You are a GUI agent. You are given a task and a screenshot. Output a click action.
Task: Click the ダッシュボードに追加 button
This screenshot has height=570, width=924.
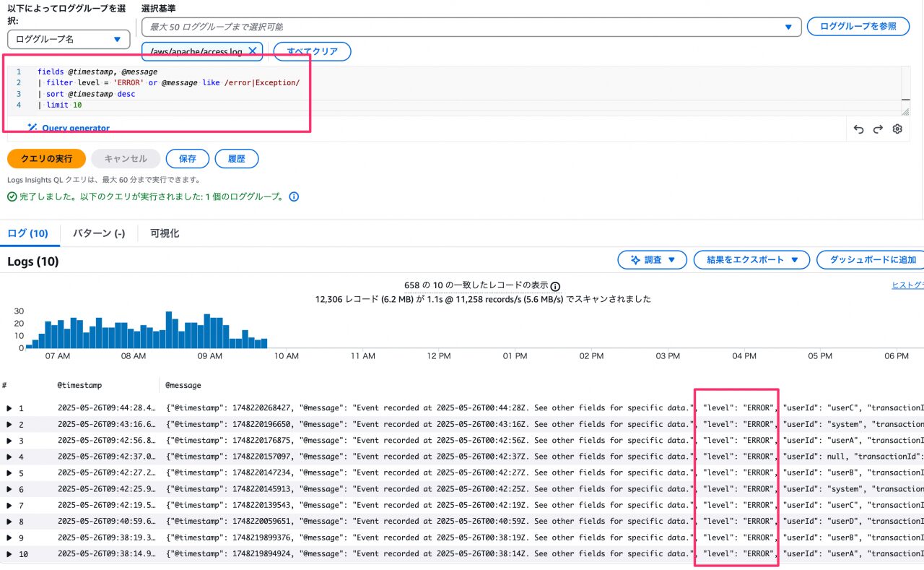click(872, 260)
